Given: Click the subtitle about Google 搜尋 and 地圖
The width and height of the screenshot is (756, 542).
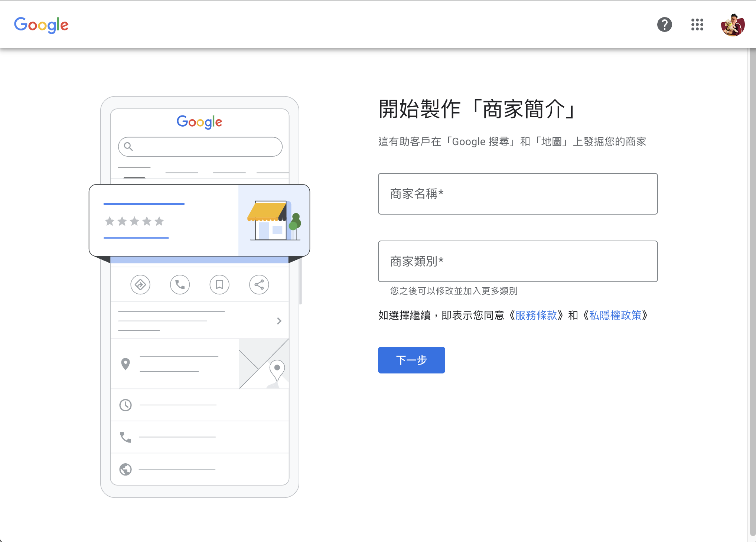Looking at the screenshot, I should [x=512, y=142].
